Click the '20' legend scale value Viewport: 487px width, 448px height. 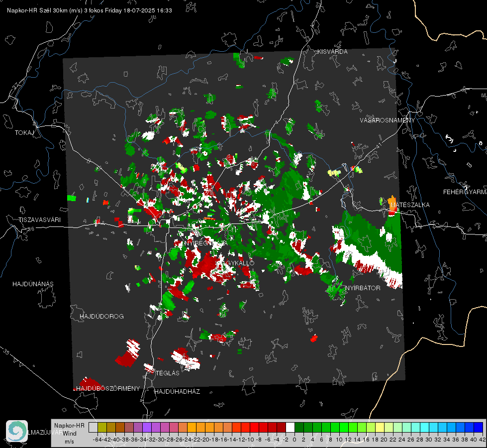pyautogui.click(x=384, y=440)
